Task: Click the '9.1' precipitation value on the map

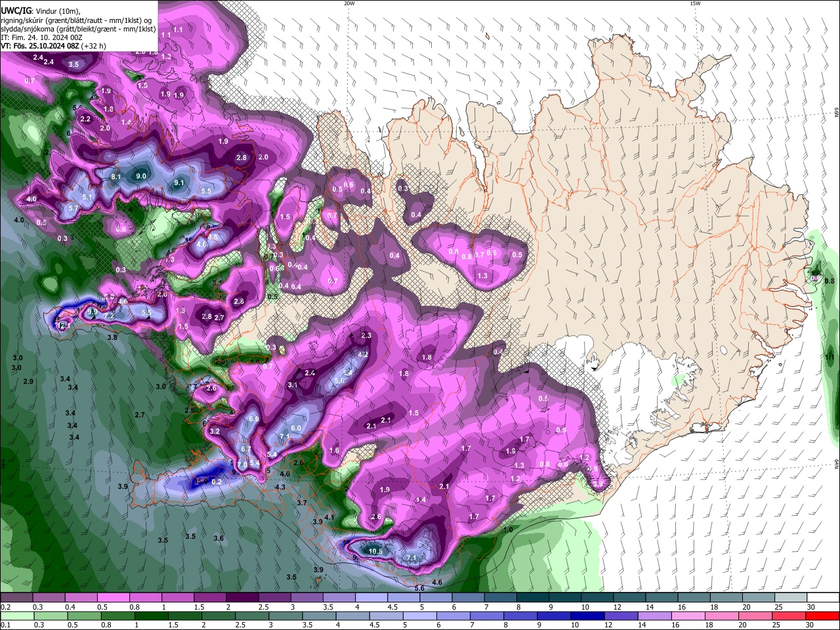Action: (x=178, y=183)
